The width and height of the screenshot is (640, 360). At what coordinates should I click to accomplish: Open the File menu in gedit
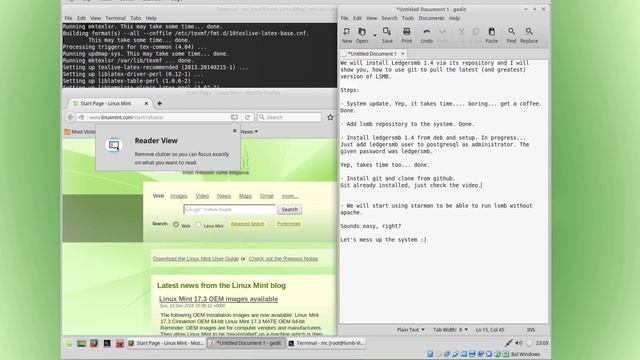[344, 18]
